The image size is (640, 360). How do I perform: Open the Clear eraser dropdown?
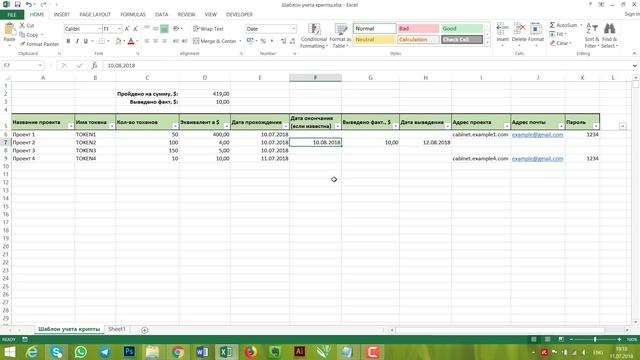561,43
